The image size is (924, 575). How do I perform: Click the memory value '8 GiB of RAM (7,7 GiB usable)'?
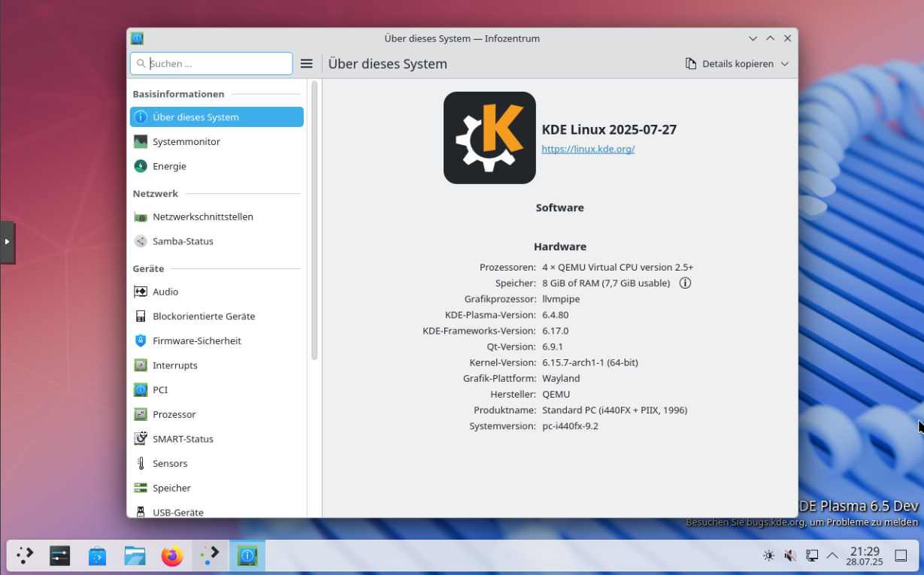coord(606,283)
